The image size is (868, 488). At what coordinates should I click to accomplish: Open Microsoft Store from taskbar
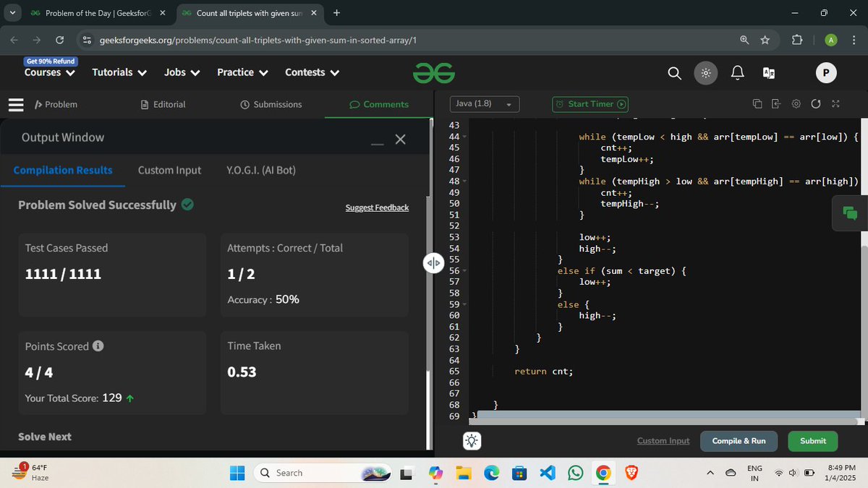(x=519, y=473)
